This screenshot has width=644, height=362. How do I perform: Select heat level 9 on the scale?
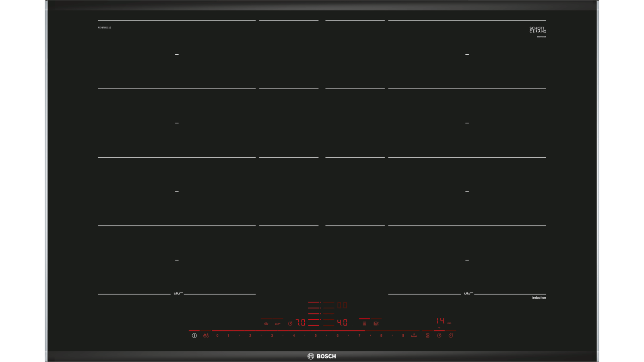click(x=403, y=335)
